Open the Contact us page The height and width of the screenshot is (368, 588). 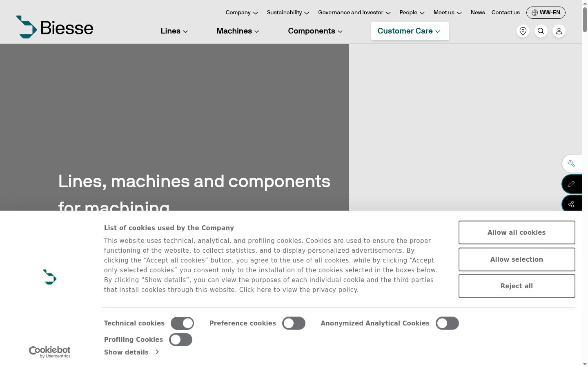tap(506, 13)
